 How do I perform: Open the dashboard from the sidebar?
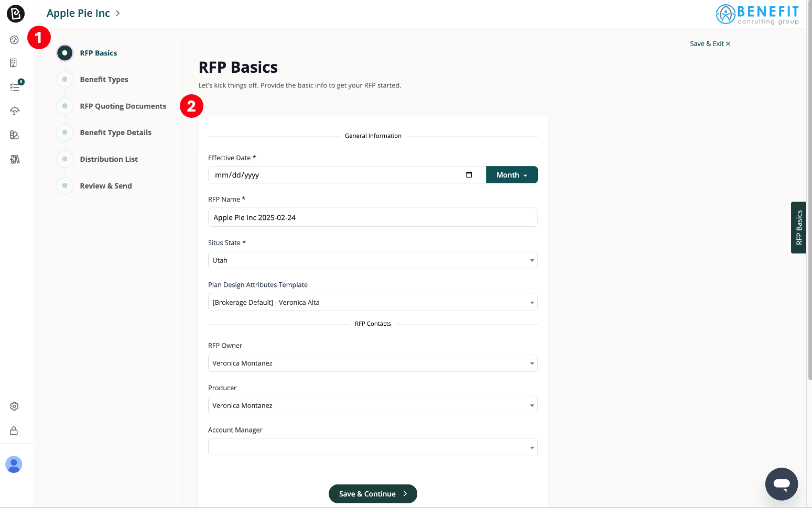coord(14,39)
